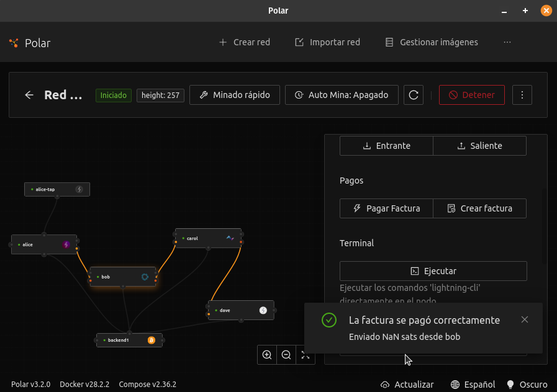Toggle Auto Mina mining setting

(x=342, y=95)
